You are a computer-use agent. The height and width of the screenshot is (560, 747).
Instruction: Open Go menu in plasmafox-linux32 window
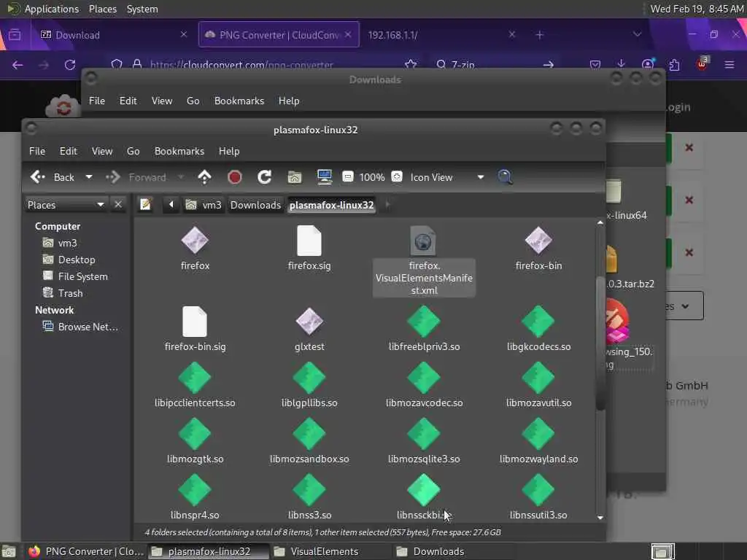tap(133, 152)
